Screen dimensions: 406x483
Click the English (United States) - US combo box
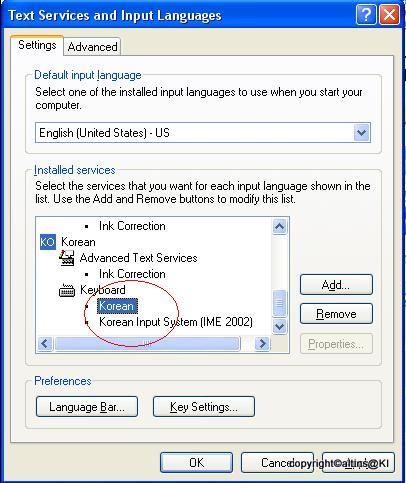[203, 133]
